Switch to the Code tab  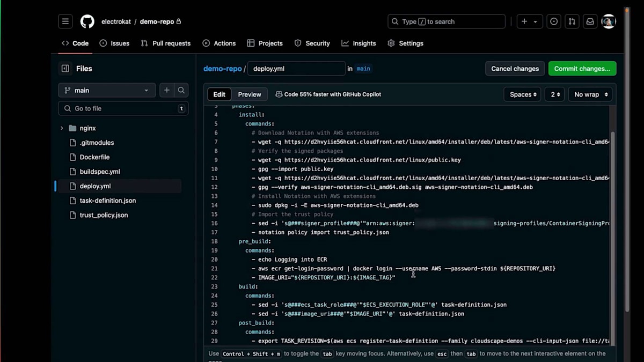[x=75, y=43]
